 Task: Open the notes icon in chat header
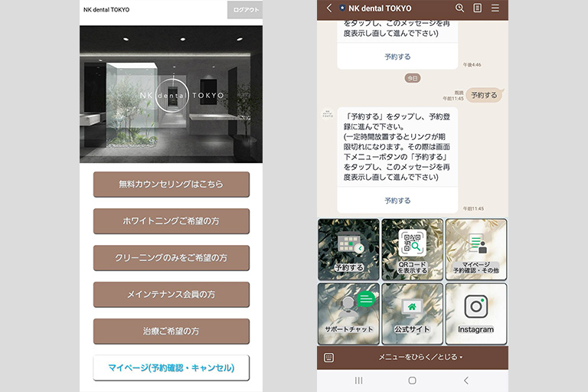pos(478,8)
